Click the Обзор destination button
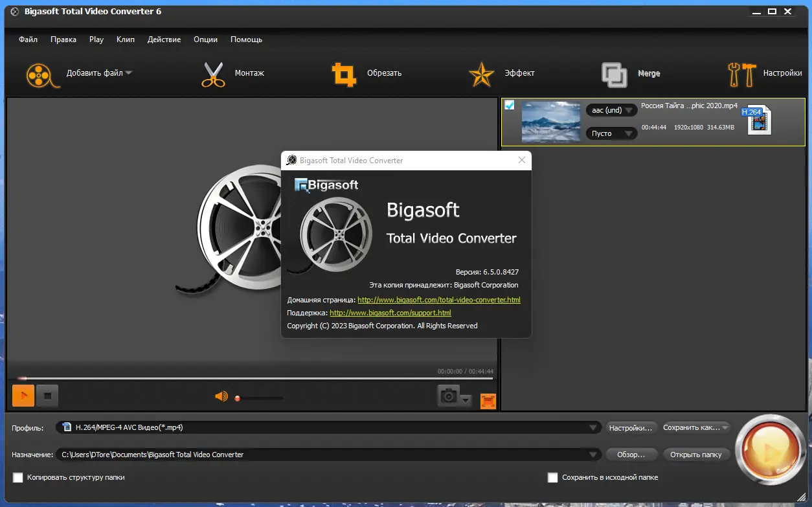Screen dimensions: 812x507 (x=631, y=454)
